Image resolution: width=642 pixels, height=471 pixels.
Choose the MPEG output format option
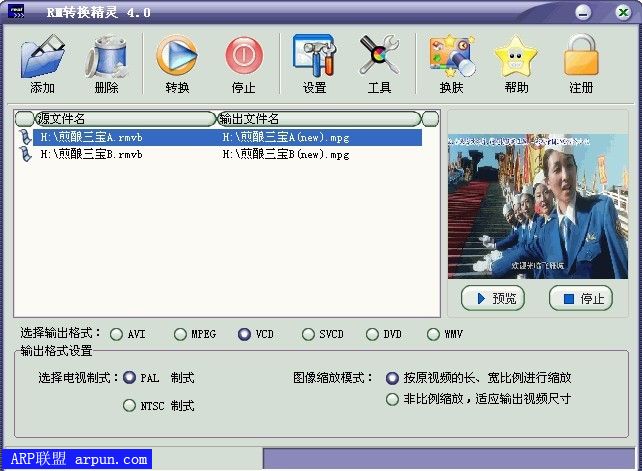coord(181,335)
